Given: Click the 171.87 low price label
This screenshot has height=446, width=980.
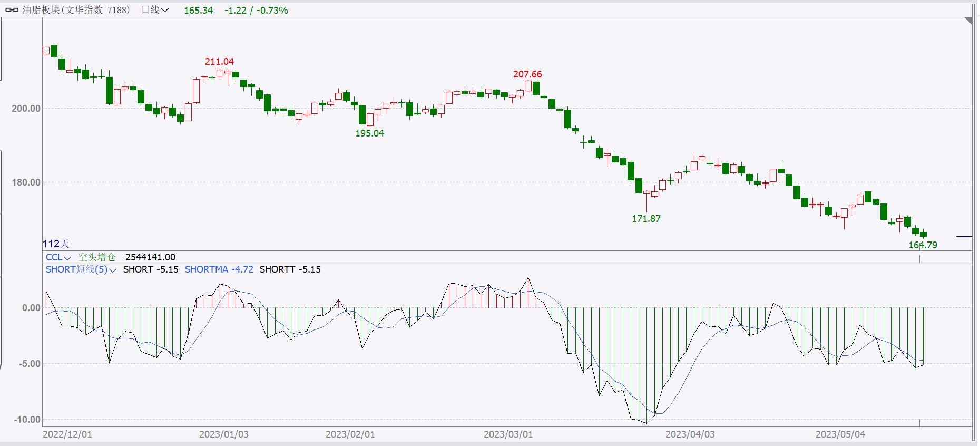Looking at the screenshot, I should point(646,219).
